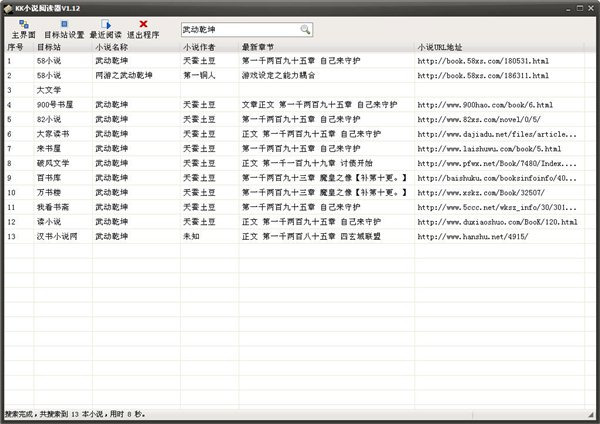600x424 pixels.
Task: Close the KK小说阅读器 window
Action: pos(591,8)
